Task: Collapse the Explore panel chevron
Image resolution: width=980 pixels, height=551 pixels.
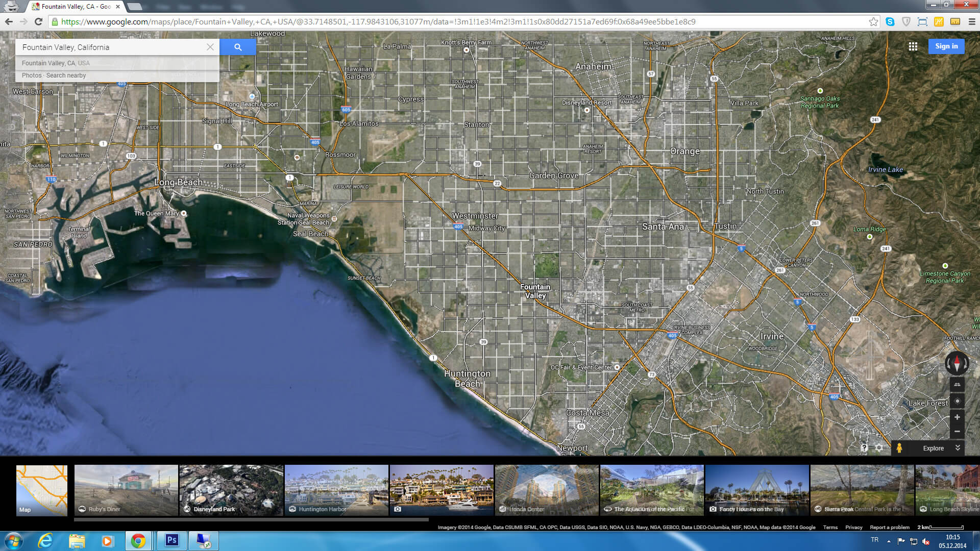Action: 958,447
